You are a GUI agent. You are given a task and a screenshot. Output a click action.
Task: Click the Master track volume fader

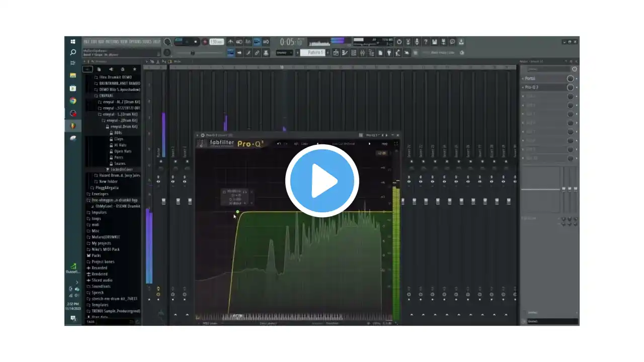164,201
